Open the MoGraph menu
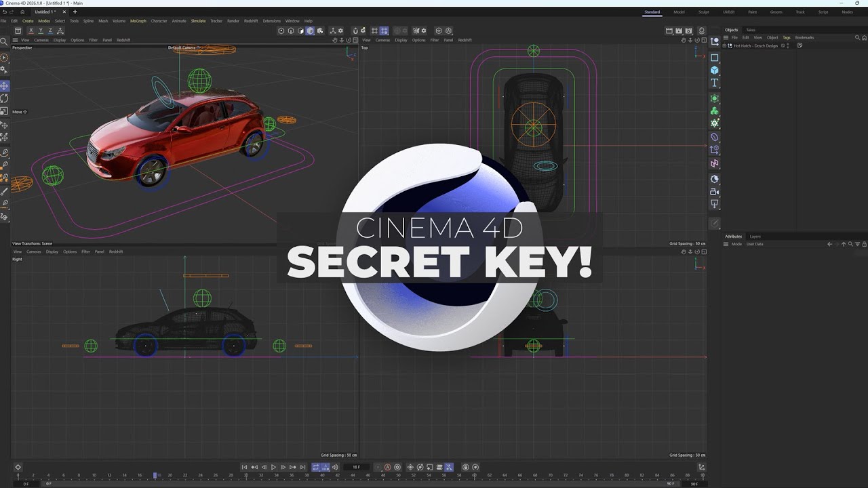The image size is (868, 488). [138, 21]
